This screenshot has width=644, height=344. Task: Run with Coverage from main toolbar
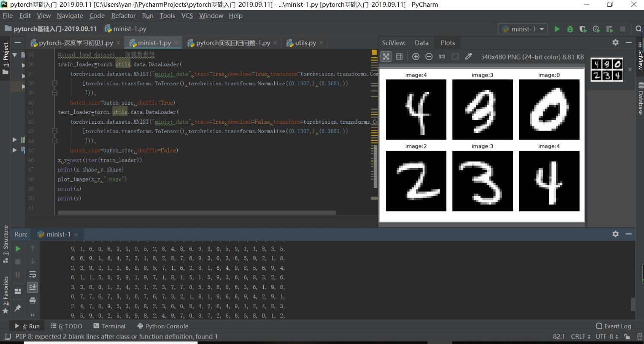coord(583,29)
